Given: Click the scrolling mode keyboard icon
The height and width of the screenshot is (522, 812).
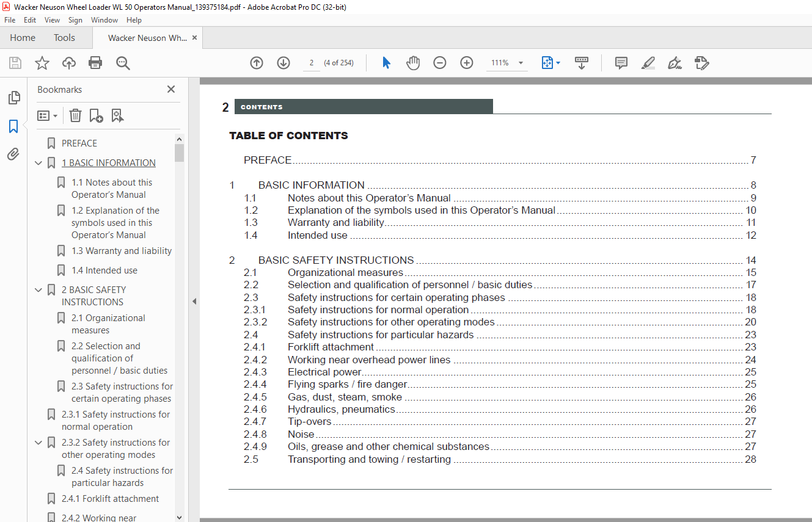Looking at the screenshot, I should point(582,63).
